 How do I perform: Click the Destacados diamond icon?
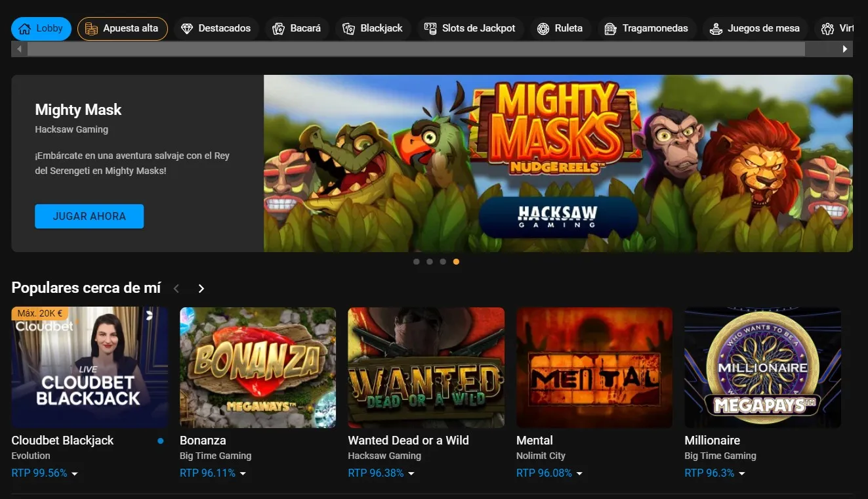[x=187, y=29]
